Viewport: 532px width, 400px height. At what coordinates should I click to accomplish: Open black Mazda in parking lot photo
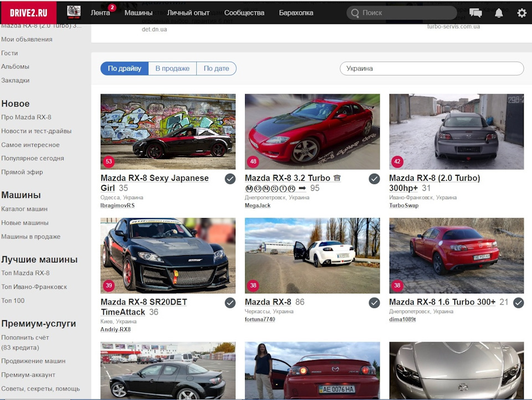[x=168, y=371]
